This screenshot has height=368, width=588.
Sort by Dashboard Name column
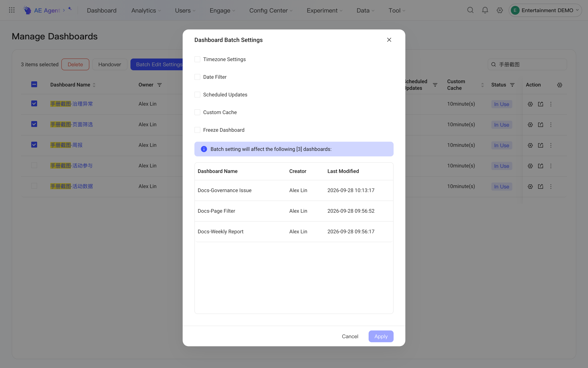[x=94, y=85]
